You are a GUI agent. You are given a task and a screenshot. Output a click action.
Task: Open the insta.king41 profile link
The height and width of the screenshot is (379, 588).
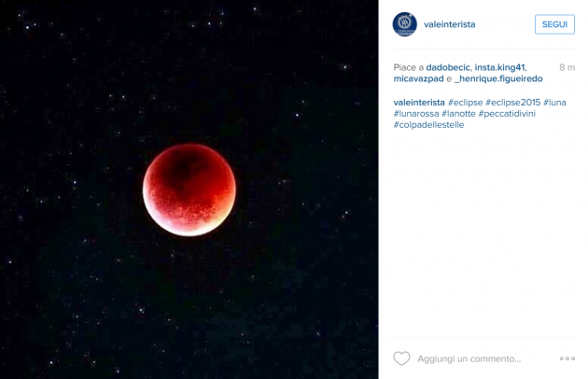click(x=499, y=67)
